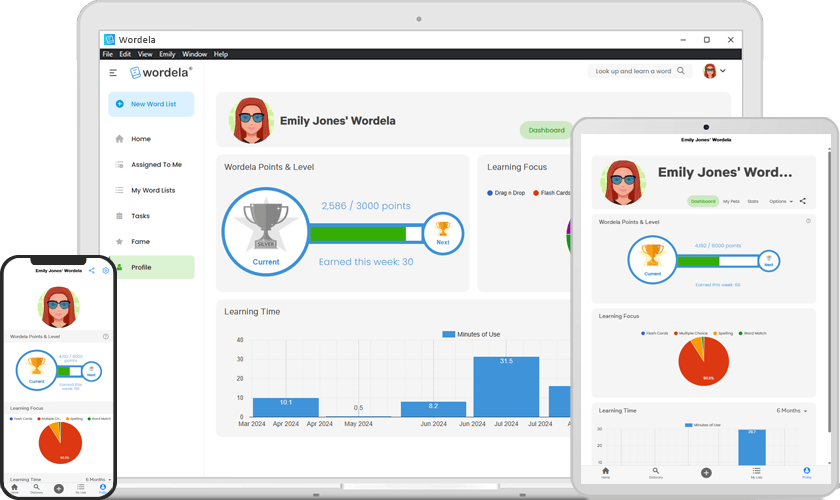Tap the share icon on the phone header

92,271
